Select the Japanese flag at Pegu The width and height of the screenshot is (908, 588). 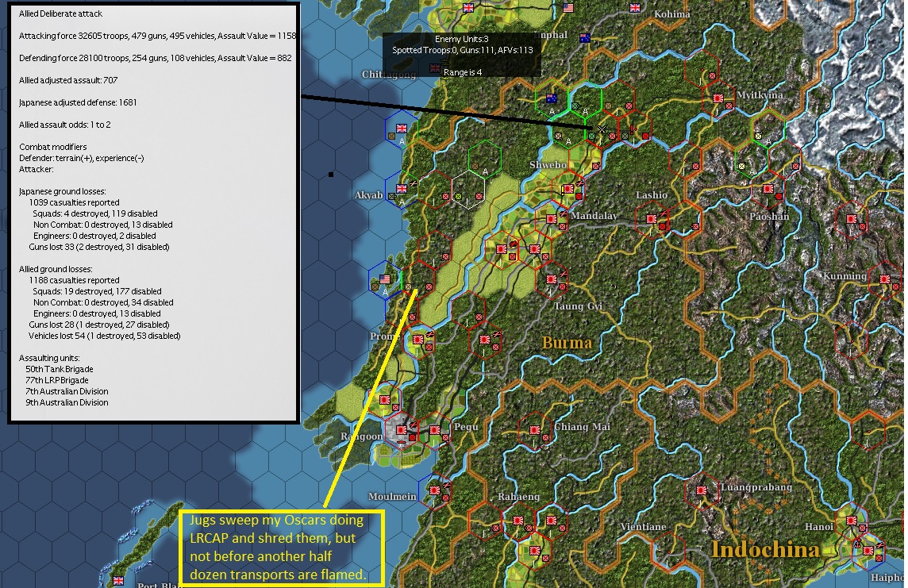(x=435, y=430)
